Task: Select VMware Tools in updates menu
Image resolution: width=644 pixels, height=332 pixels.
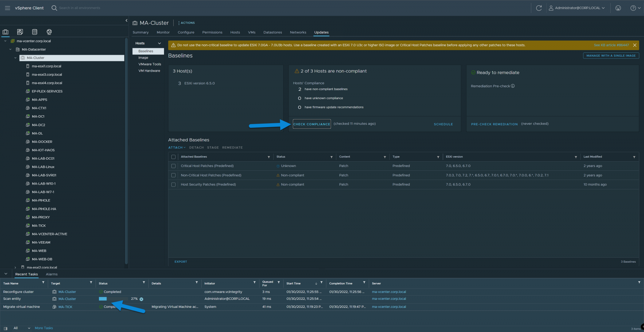Action: 150,64
